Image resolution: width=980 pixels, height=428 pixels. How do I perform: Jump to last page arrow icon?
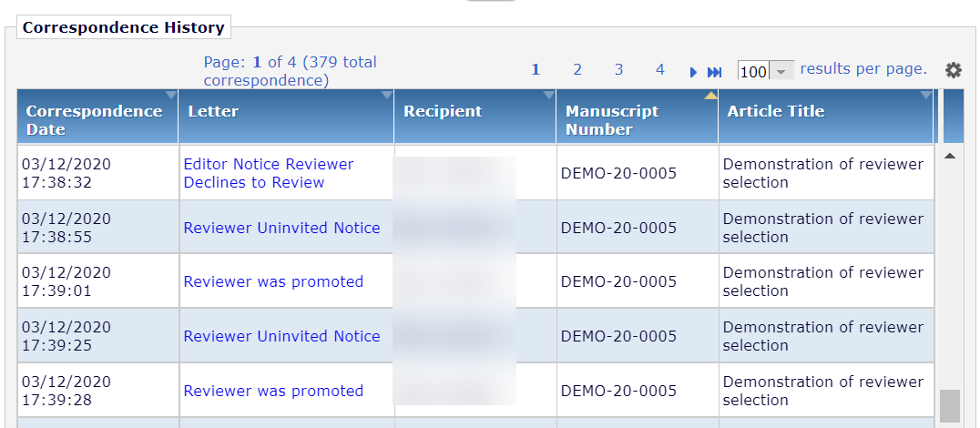(x=714, y=73)
